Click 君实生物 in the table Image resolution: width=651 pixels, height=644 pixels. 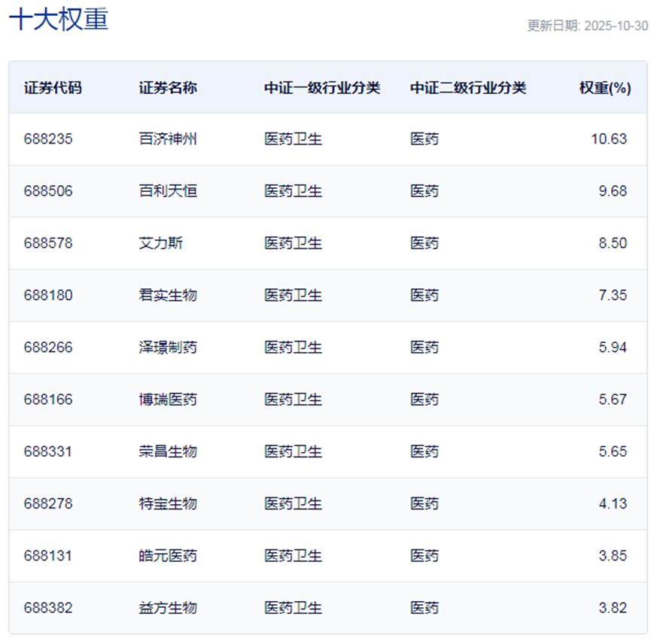168,295
